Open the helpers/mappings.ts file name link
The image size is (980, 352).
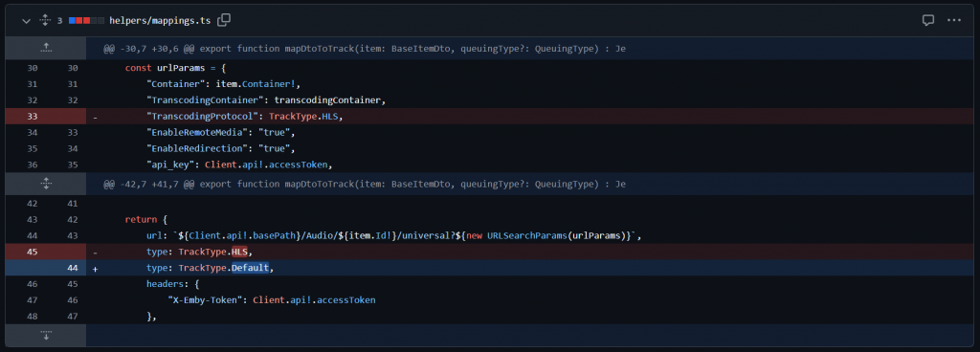[160, 21]
